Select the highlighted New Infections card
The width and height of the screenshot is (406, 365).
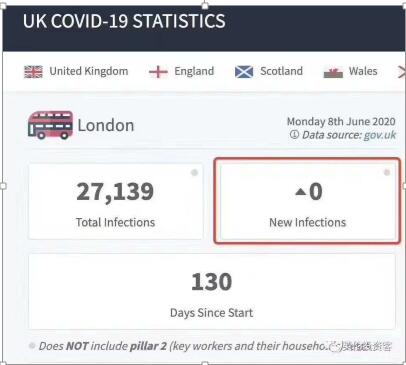pyautogui.click(x=307, y=201)
